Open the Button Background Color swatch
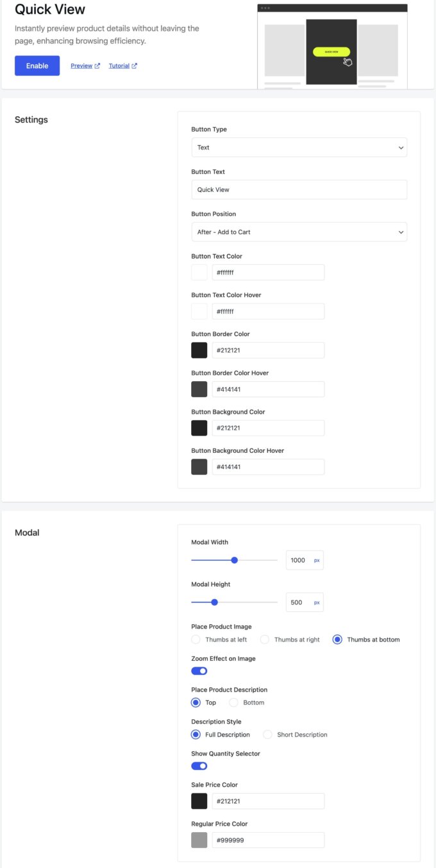The height and width of the screenshot is (868, 436). 199,428
